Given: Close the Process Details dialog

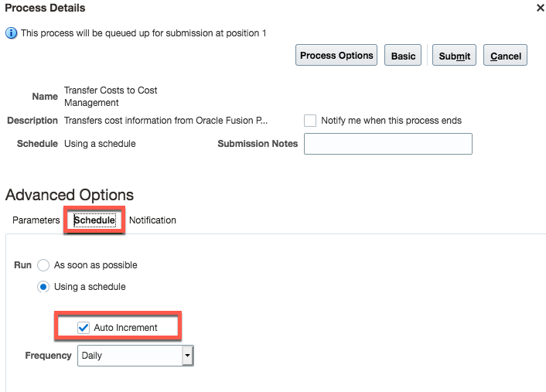Looking at the screenshot, I should [x=539, y=8].
